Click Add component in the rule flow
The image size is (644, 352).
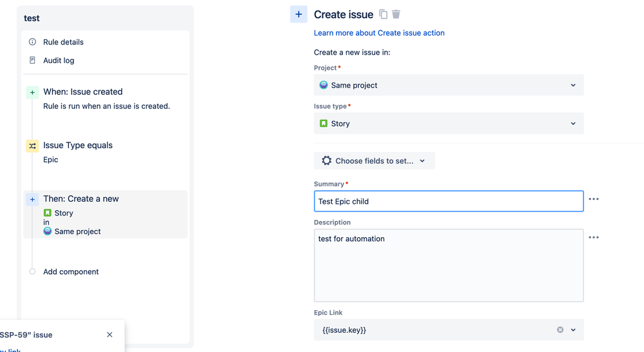point(71,272)
